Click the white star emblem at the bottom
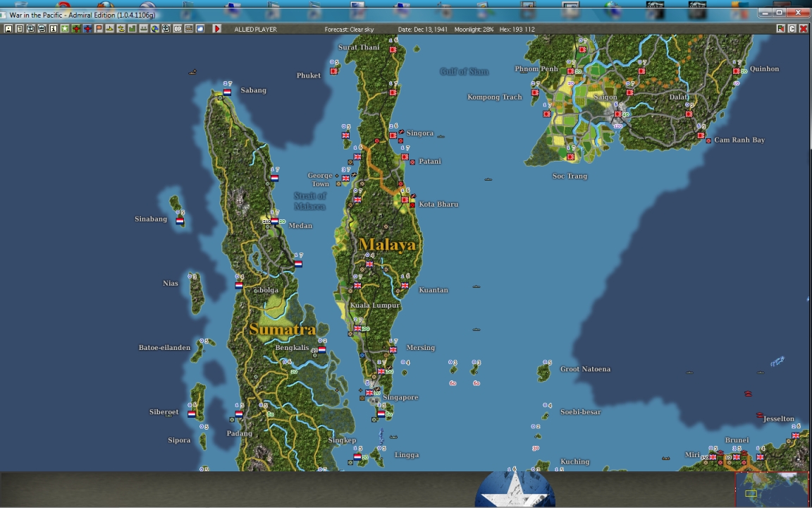Screen dimensions: 812x508 point(515,490)
